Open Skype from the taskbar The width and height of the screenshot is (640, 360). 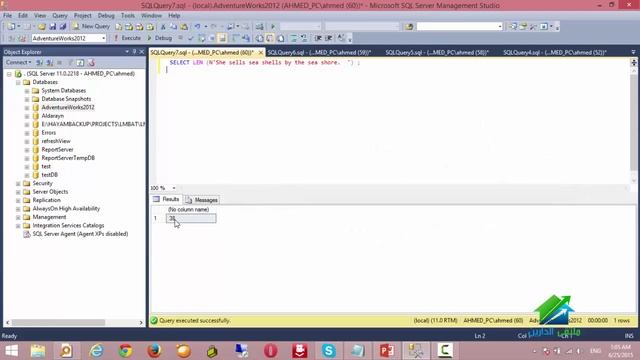329,351
